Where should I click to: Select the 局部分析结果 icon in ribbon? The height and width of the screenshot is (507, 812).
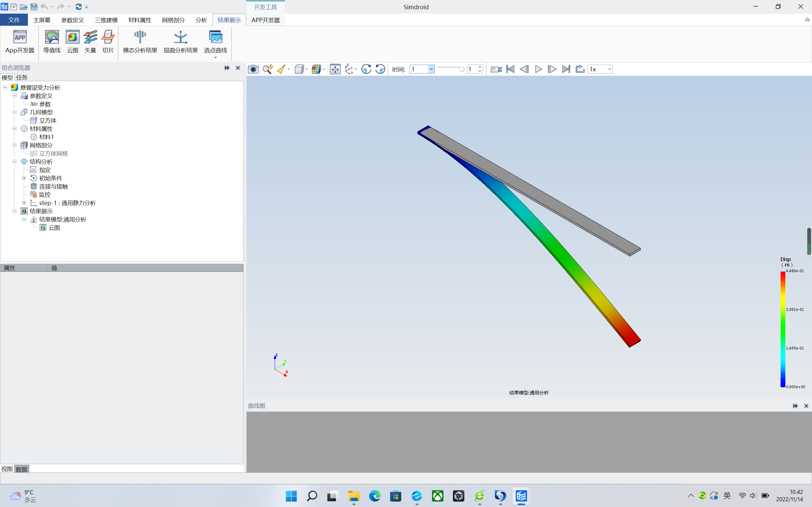coord(180,42)
